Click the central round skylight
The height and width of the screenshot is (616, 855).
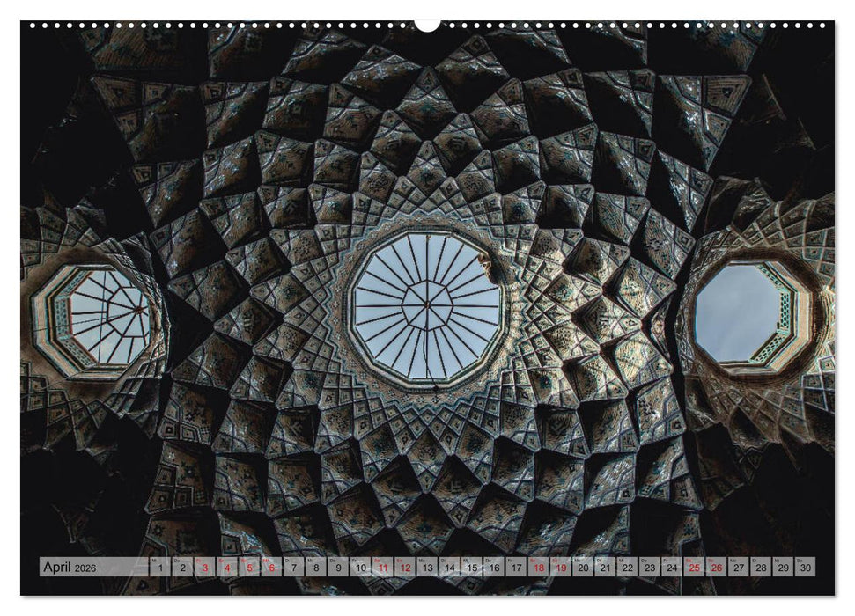click(426, 307)
